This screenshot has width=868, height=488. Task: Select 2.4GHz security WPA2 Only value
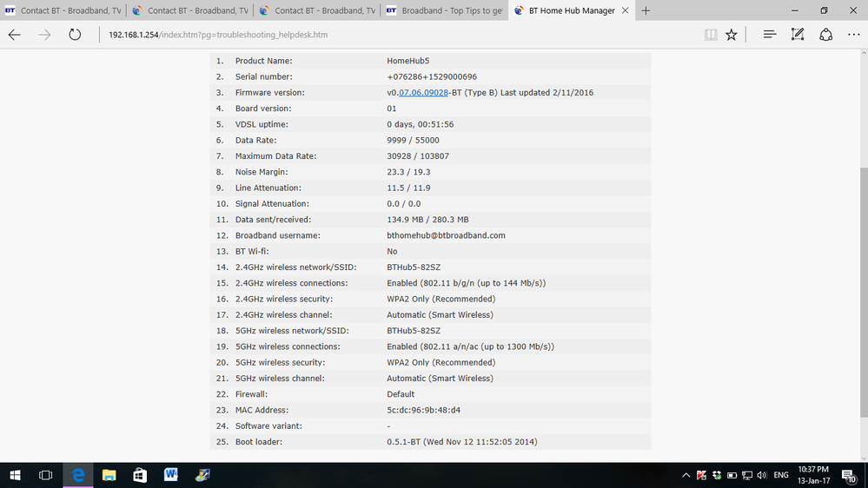click(x=441, y=300)
